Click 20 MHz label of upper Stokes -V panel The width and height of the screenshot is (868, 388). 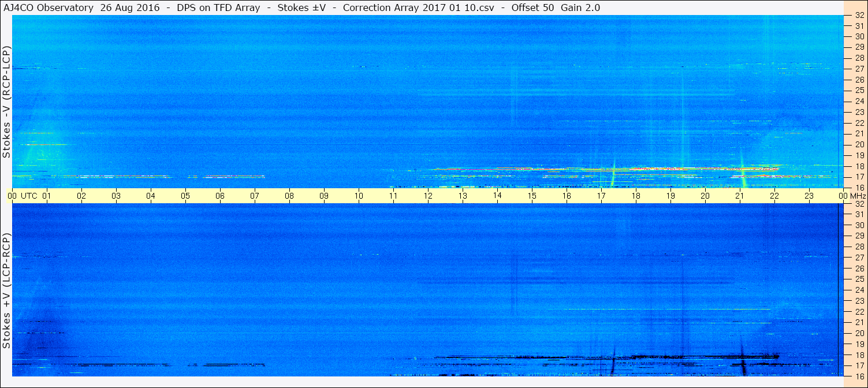click(x=859, y=144)
